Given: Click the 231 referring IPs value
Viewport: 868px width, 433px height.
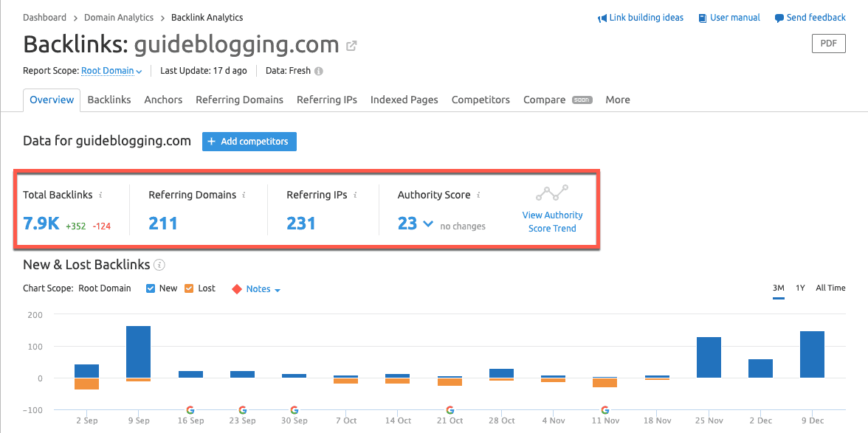Looking at the screenshot, I should [x=300, y=224].
